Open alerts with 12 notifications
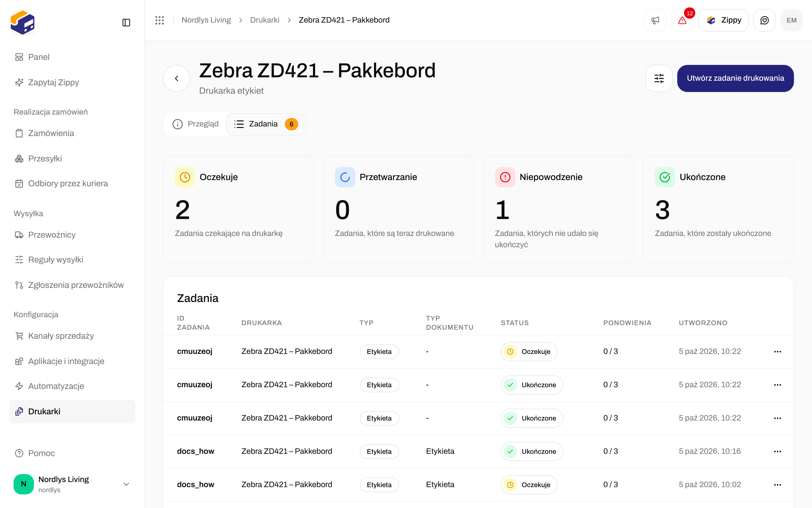 coord(682,21)
